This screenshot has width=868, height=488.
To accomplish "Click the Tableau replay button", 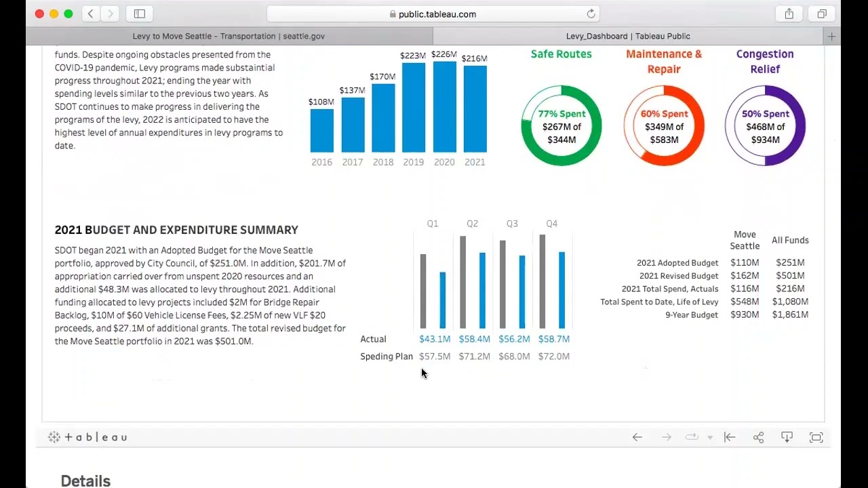I will tap(692, 437).
